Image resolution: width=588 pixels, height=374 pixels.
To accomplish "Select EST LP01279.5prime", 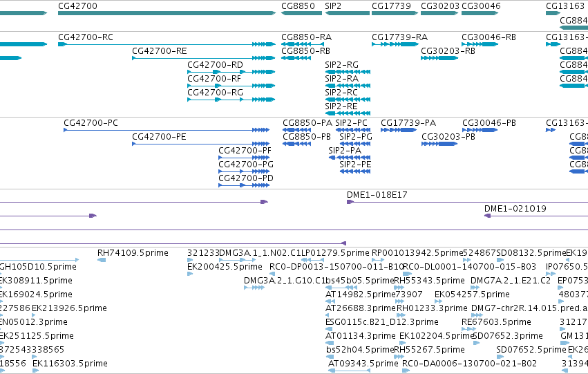I will coord(313,260).
